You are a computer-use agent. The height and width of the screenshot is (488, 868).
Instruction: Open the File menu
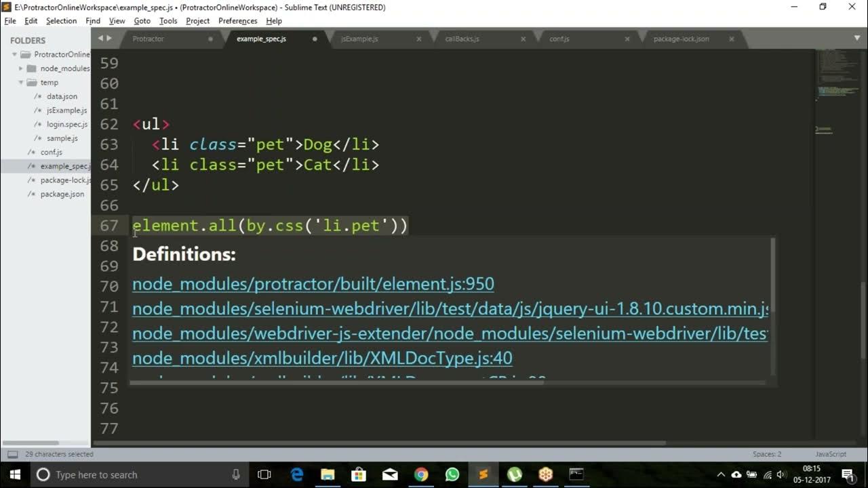point(10,21)
